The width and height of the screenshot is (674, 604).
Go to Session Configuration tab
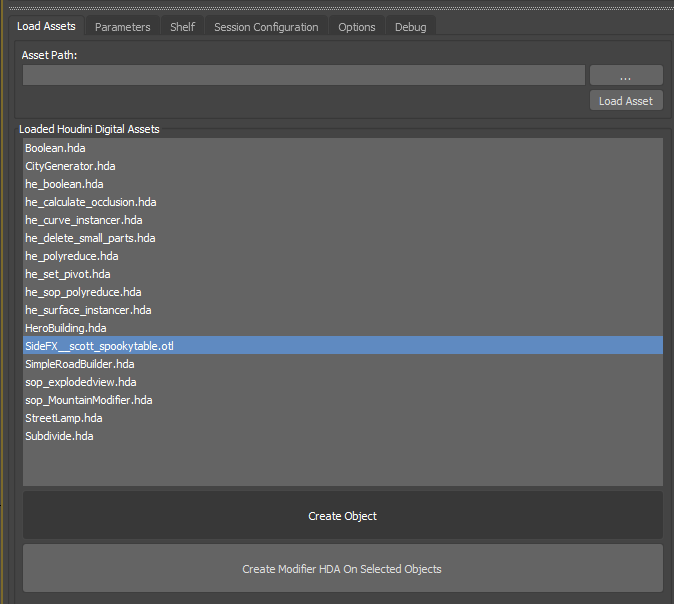point(266,27)
